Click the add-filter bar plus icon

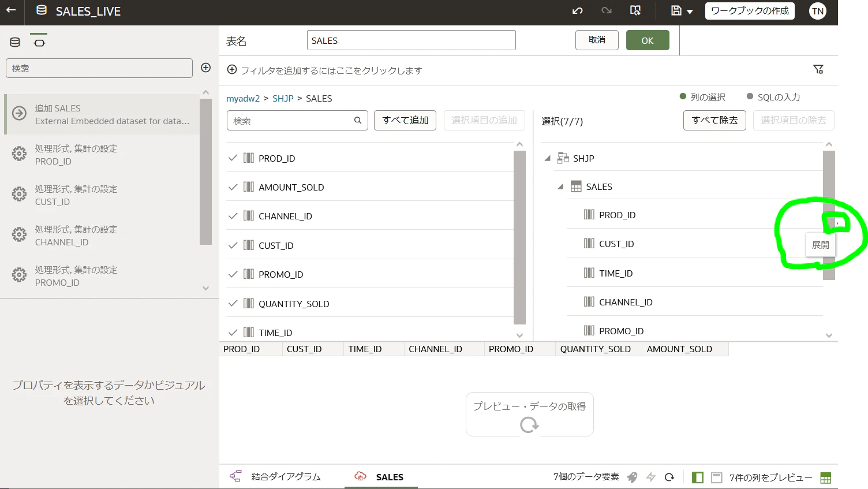tap(232, 70)
